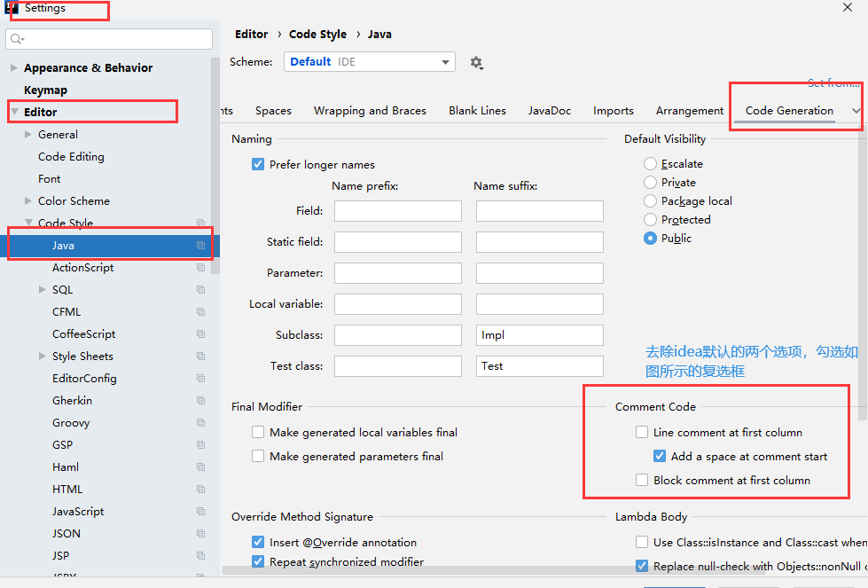Open Keymap settings page
This screenshot has width=868, height=588.
click(45, 90)
